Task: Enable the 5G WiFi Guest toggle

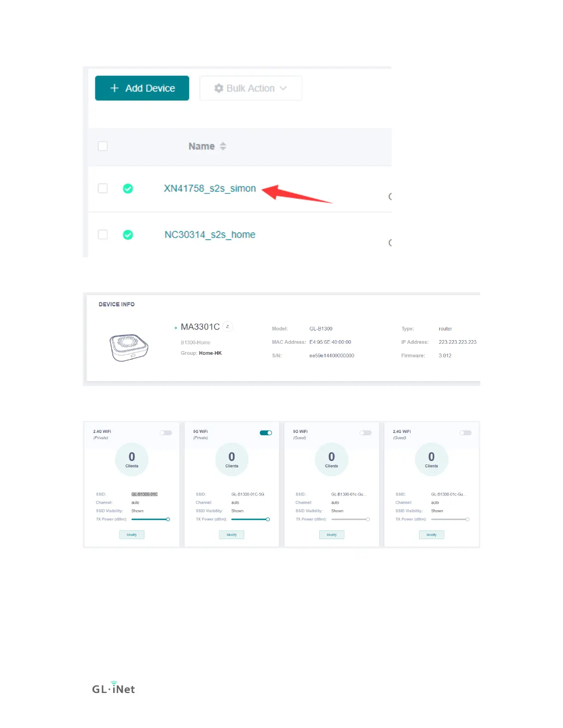Action: point(366,433)
